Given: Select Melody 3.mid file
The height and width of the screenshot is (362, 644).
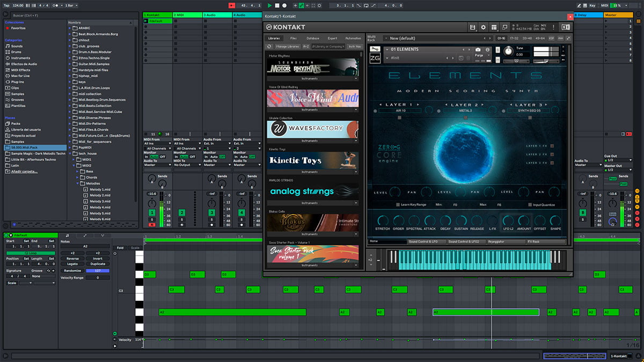Looking at the screenshot, I should [99, 201].
